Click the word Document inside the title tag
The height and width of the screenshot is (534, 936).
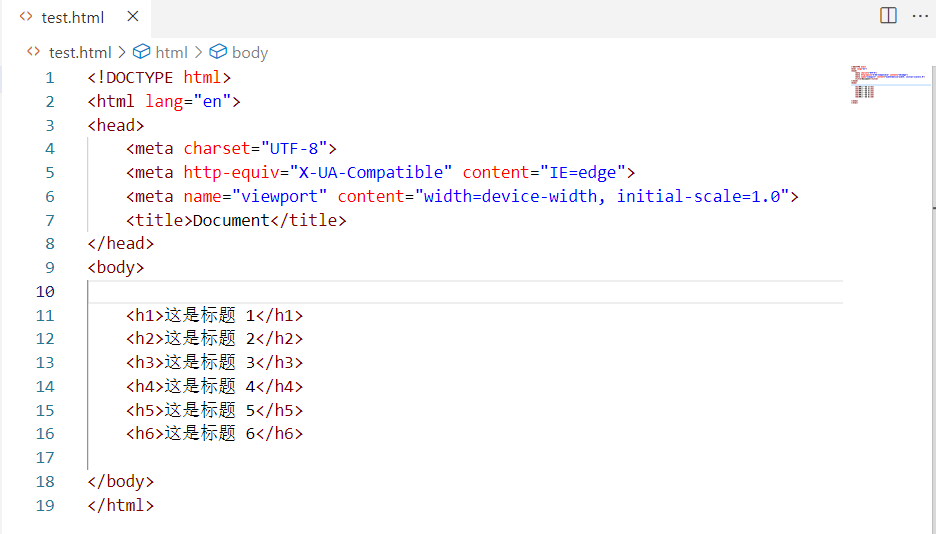pyautogui.click(x=230, y=220)
